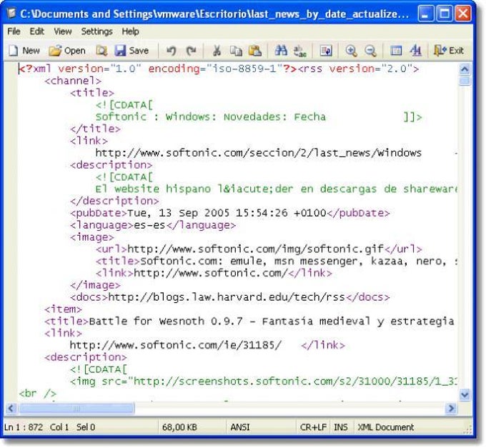This screenshot has width=486, height=448.
Task: Click the 'XML Document' scheme status
Action: point(385,427)
